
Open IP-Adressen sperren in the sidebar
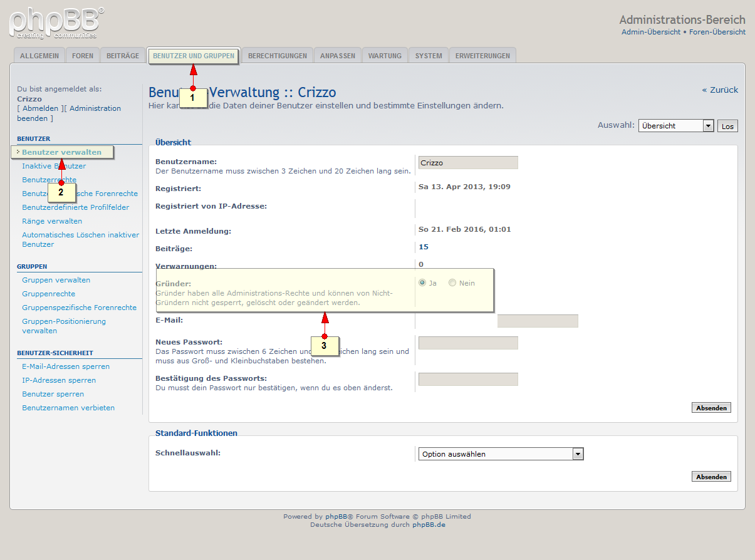(x=59, y=380)
